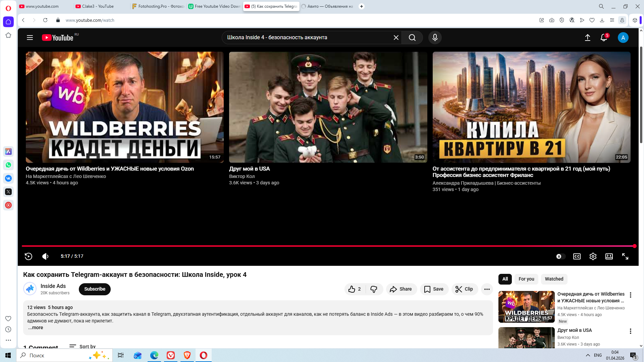Dislike the video
This screenshot has height=362, width=644.
pyautogui.click(x=374, y=289)
